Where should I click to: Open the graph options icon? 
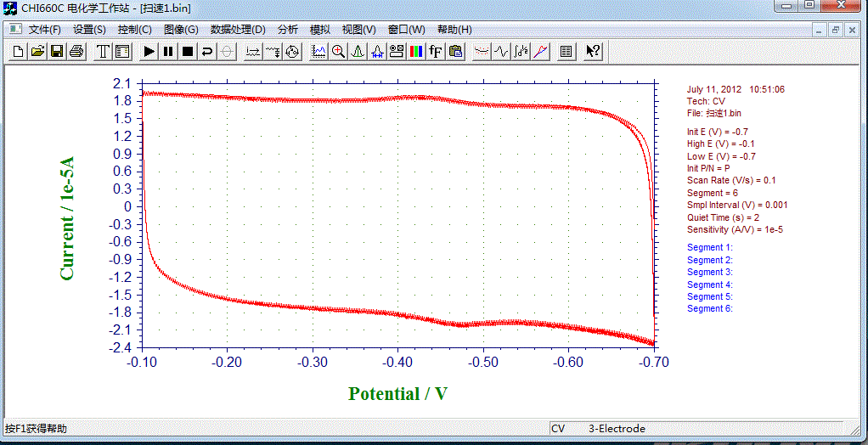397,52
